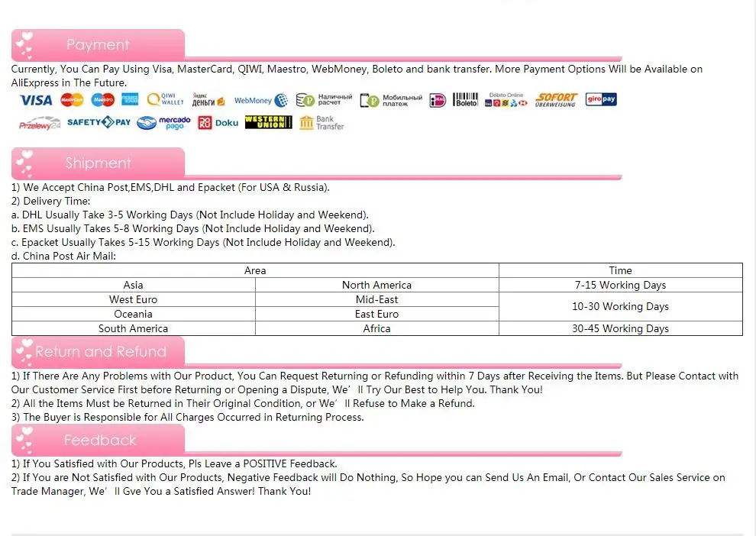Click the '10-30 Working Days' cell
This screenshot has width=756, height=536.
click(621, 307)
